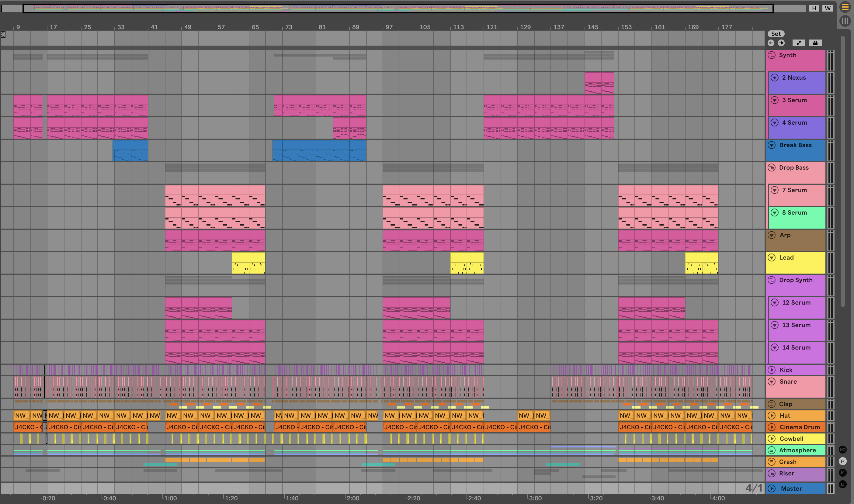
Task: Switch to Session view selector icon
Action: click(845, 21)
